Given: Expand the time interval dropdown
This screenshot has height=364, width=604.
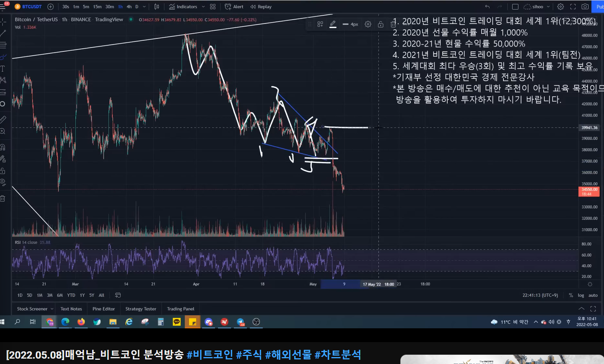Looking at the screenshot, I should (144, 7).
